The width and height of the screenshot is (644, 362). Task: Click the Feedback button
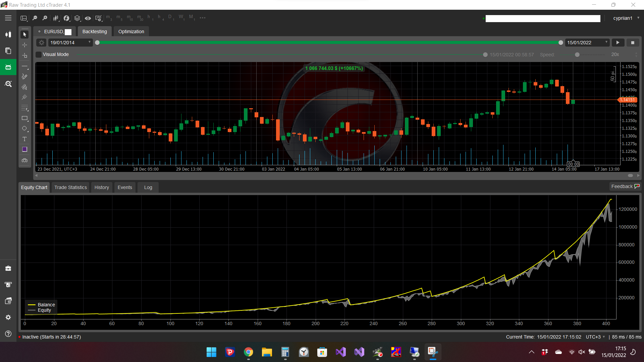click(x=625, y=186)
